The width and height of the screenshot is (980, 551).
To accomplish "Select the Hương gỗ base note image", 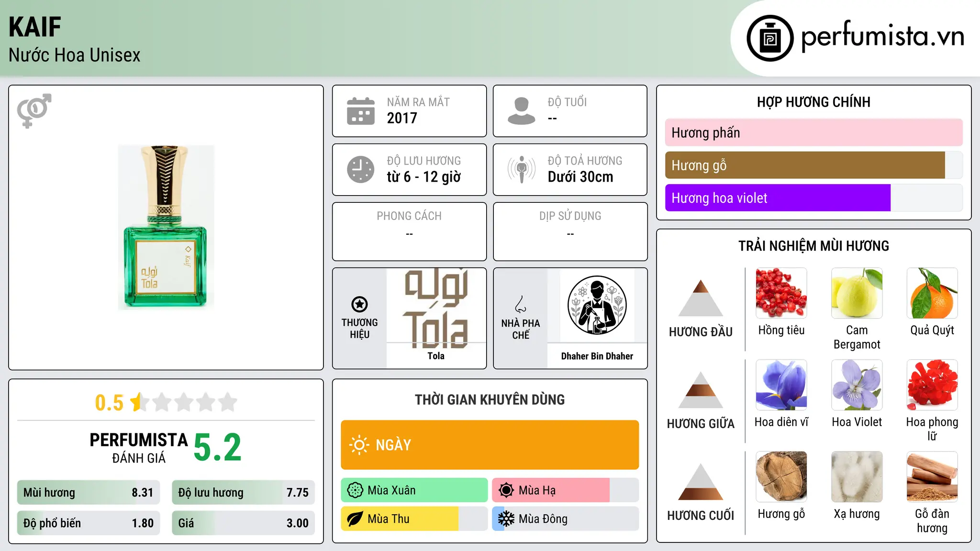I will [x=781, y=477].
